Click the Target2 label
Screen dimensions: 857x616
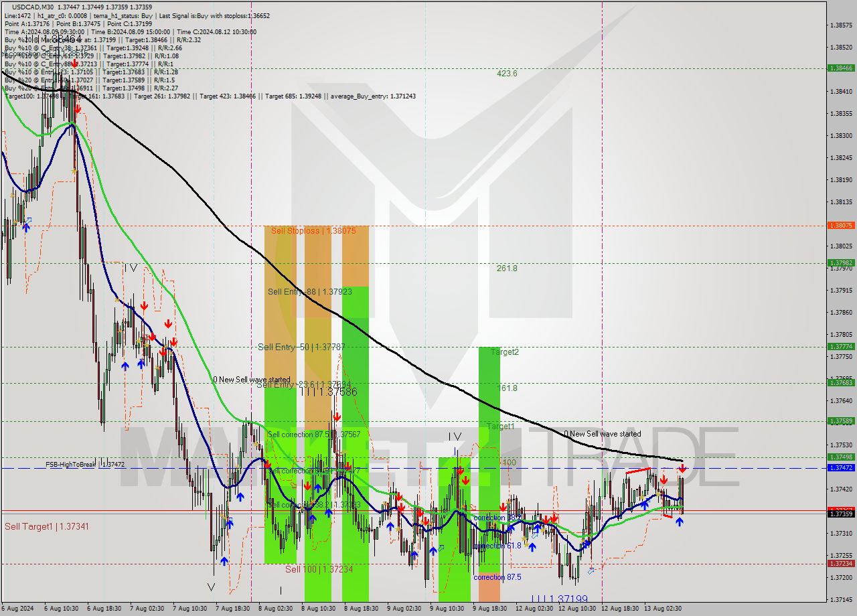(x=505, y=352)
